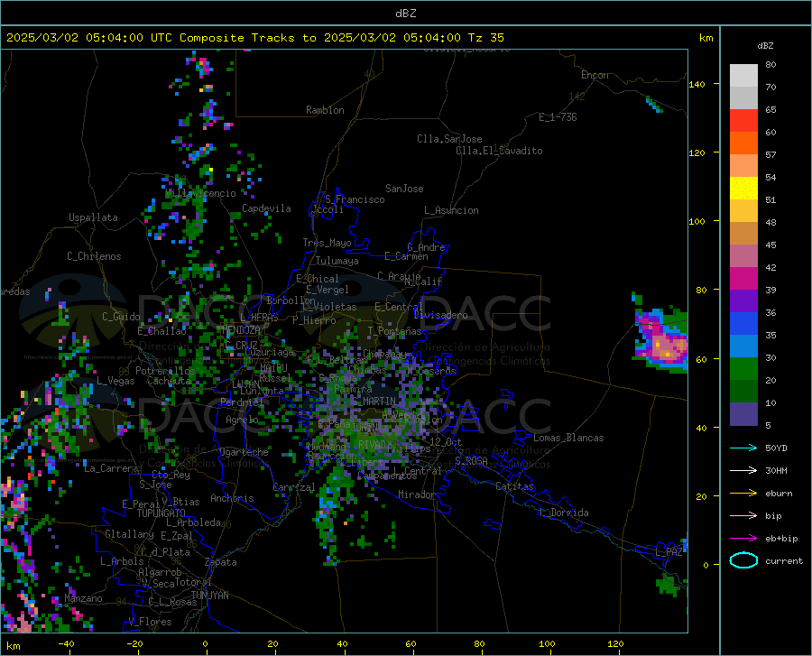Click the Uspallata map label

(93, 217)
